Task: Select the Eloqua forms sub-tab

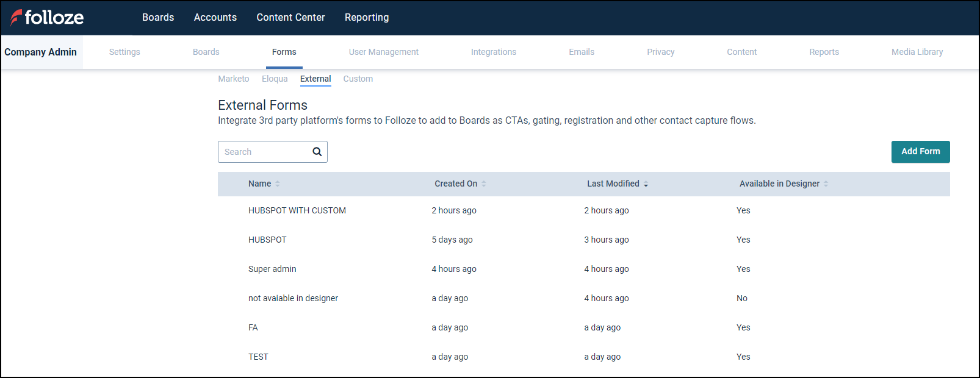Action: click(x=275, y=79)
